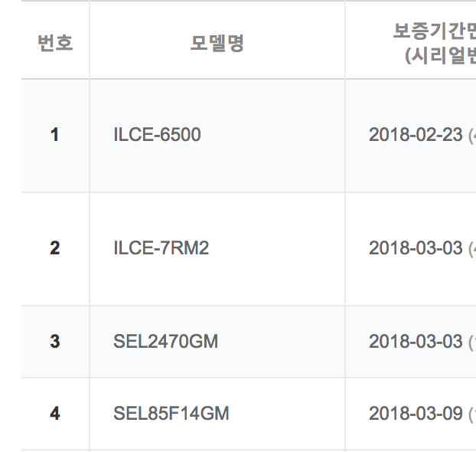
Task: Click gray parenthesis text beside 2018-03-09
Action: pos(471,414)
